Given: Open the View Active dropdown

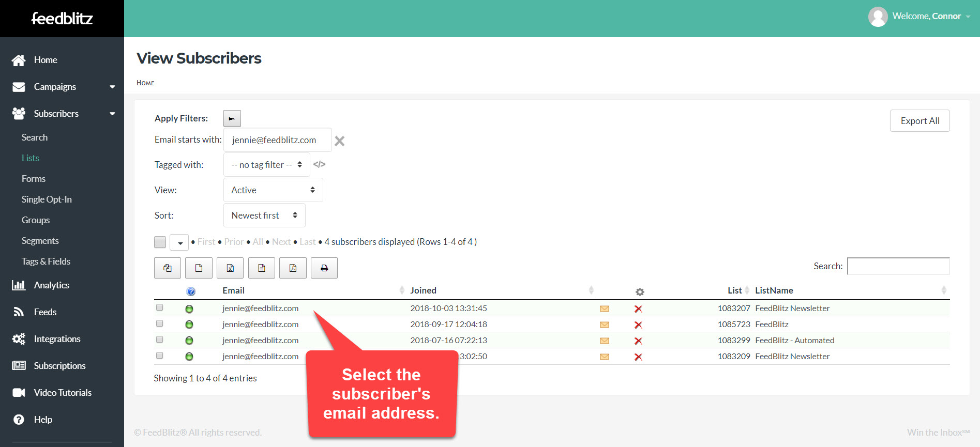Looking at the screenshot, I should 273,190.
